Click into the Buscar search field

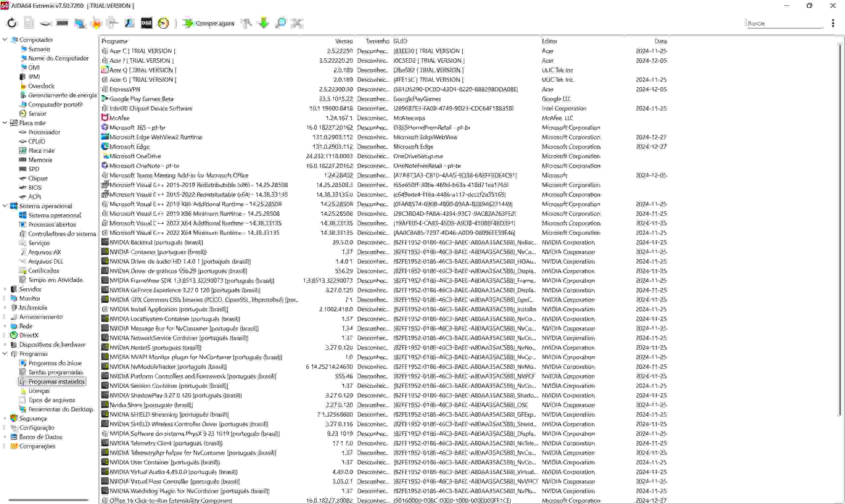pyautogui.click(x=785, y=23)
